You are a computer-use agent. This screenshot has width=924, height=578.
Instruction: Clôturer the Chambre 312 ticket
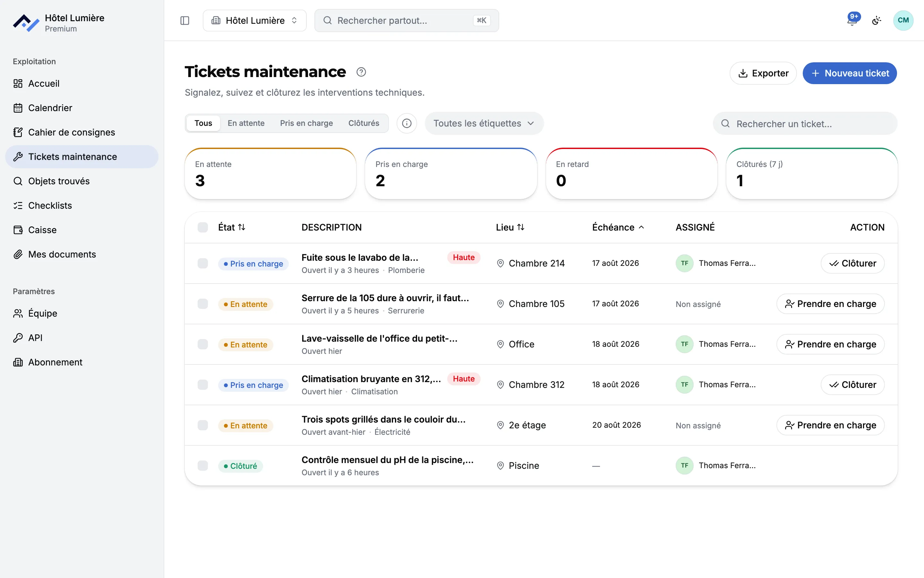point(852,385)
